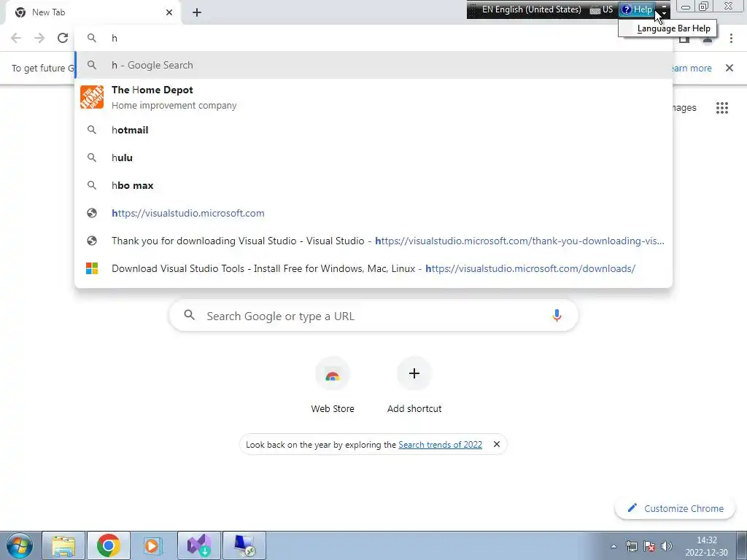Select the hotmail search suggestion
The width and height of the screenshot is (747, 560).
373,130
